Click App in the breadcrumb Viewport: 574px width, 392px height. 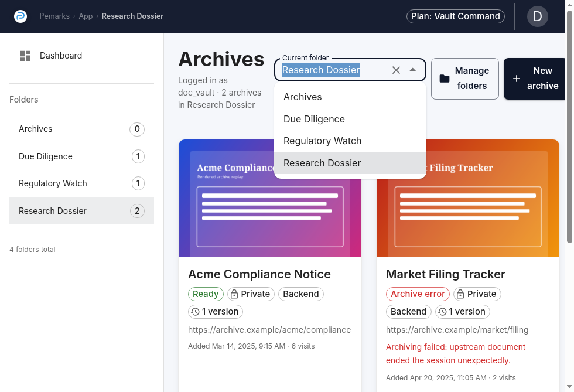(86, 16)
